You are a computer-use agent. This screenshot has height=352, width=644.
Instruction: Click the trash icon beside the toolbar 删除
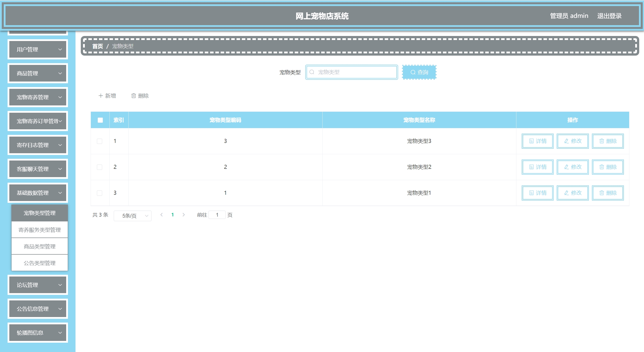click(134, 96)
